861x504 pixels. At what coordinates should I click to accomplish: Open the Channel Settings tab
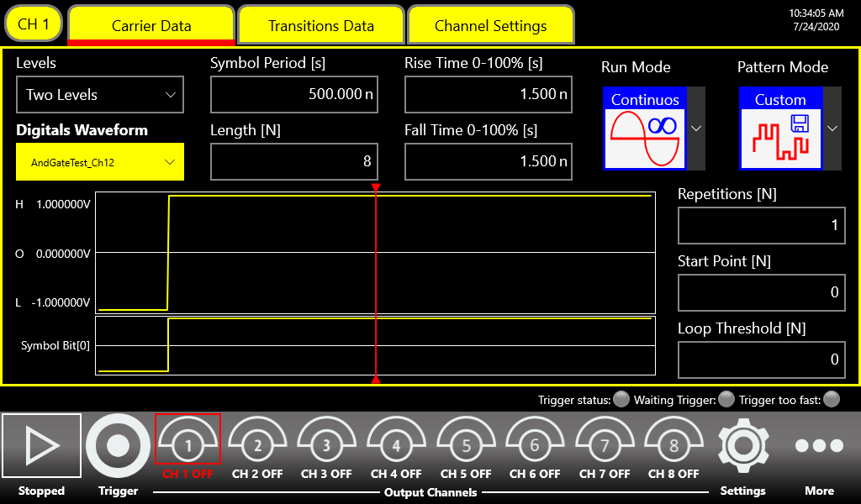click(x=491, y=26)
